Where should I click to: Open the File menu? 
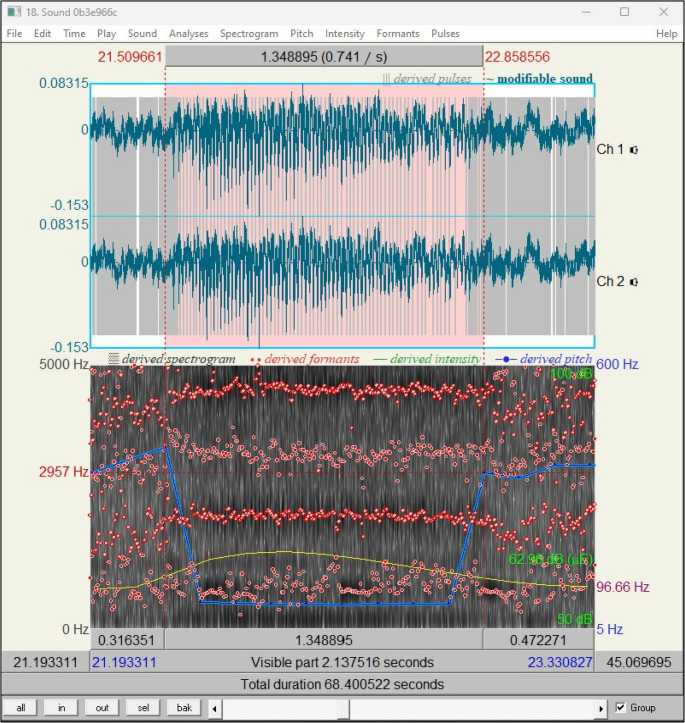click(14, 34)
